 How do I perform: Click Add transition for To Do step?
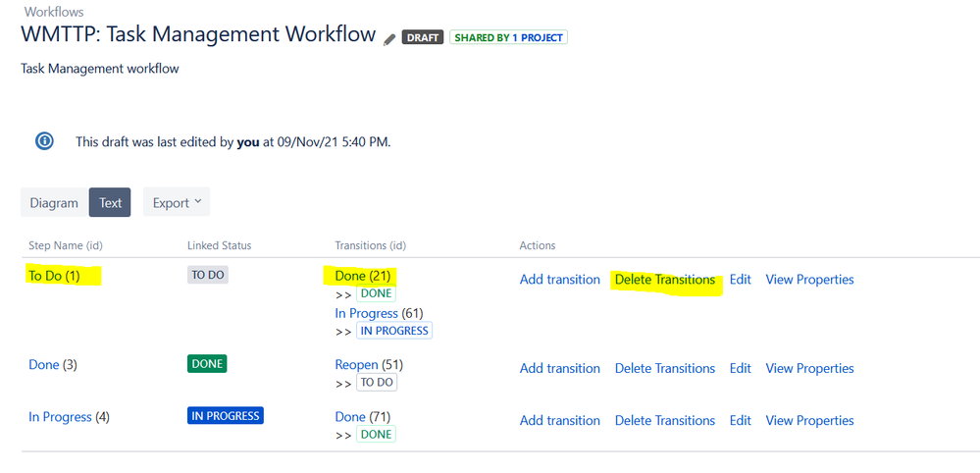coord(560,280)
